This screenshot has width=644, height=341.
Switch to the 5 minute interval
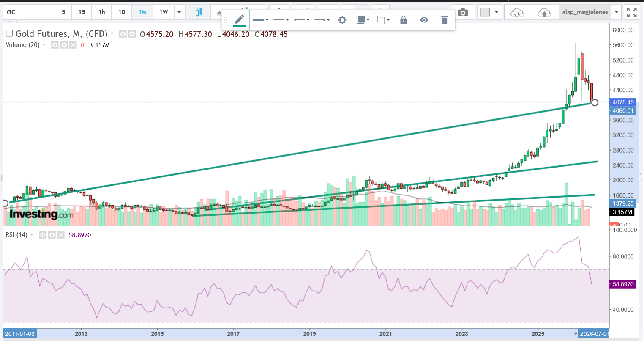point(63,12)
